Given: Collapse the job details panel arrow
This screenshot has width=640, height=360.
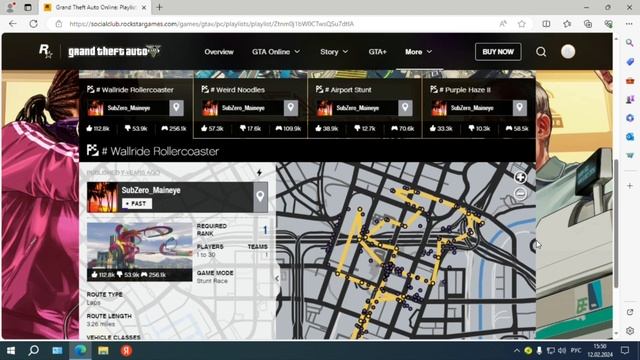Looking at the screenshot, I should tap(277, 278).
